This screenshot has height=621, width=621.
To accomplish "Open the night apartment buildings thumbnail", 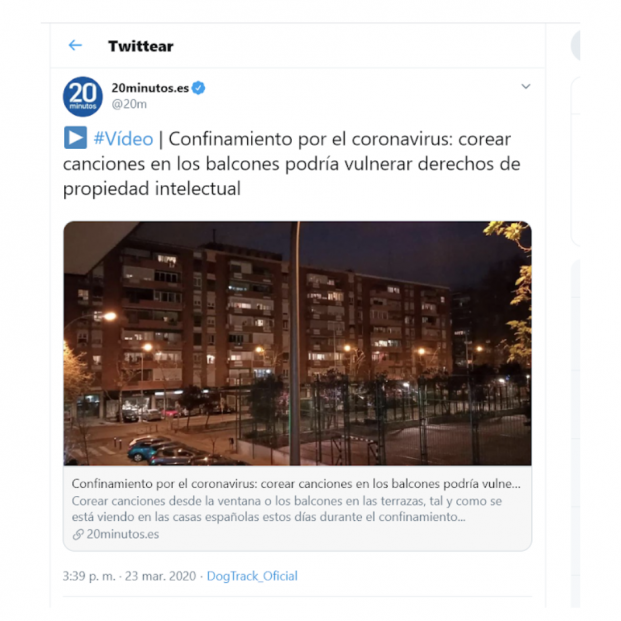I will pyautogui.click(x=297, y=343).
